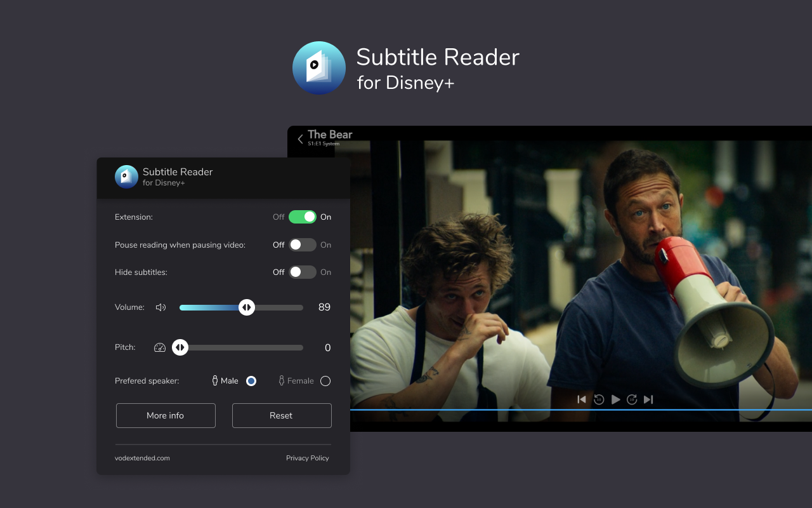This screenshot has width=812, height=508.
Task: Select the Male speaker radio button
Action: click(x=251, y=381)
